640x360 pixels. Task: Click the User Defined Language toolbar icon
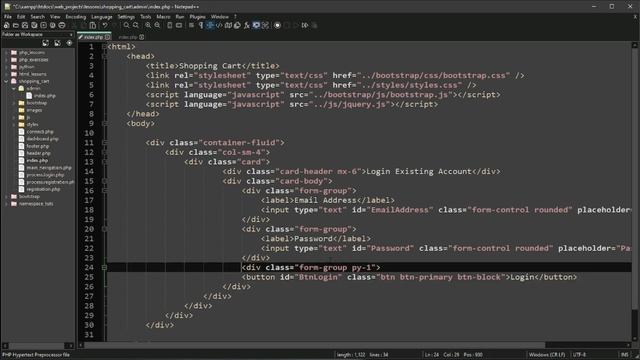tap(219, 25)
